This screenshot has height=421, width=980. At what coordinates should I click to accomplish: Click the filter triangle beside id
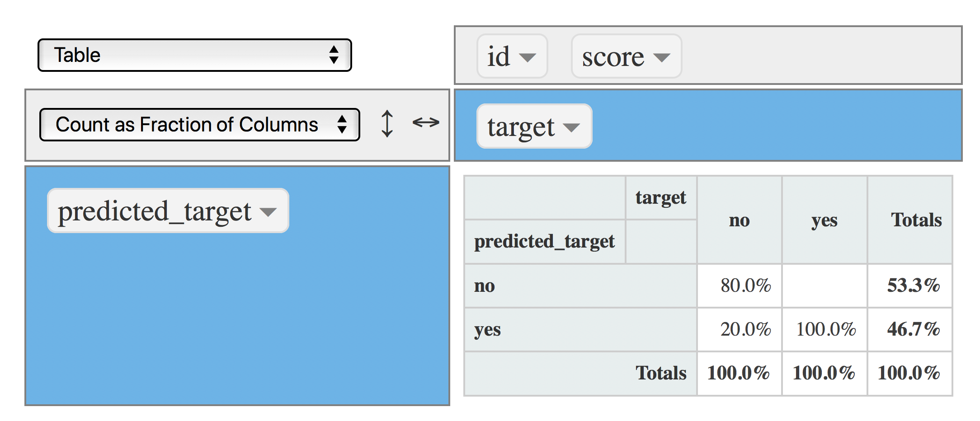(527, 57)
